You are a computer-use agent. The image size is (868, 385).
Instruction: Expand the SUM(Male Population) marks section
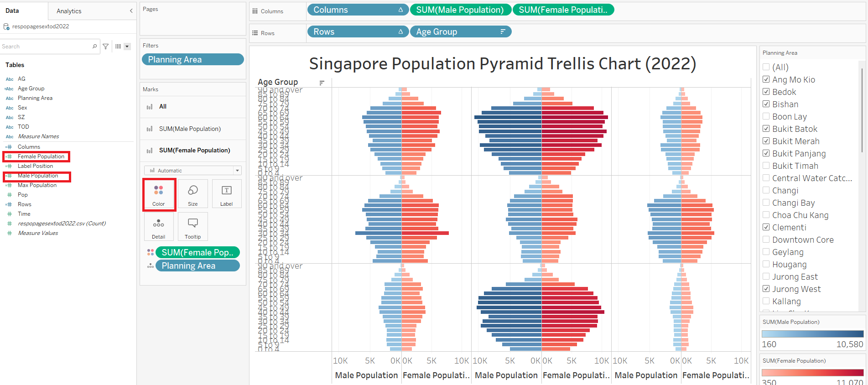pyautogui.click(x=190, y=129)
